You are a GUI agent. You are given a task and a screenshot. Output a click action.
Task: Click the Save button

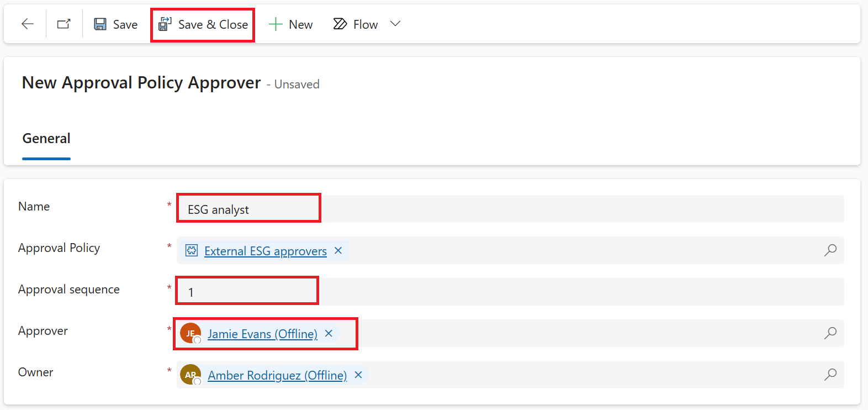pos(116,24)
